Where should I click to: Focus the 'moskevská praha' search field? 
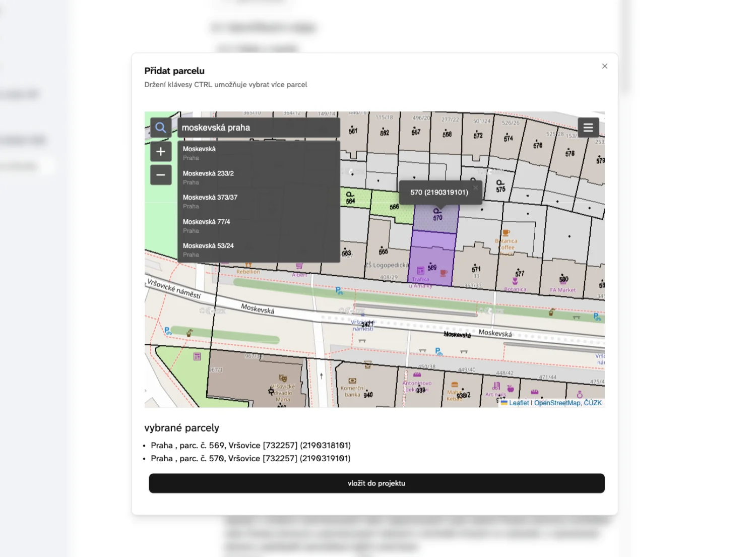(258, 128)
